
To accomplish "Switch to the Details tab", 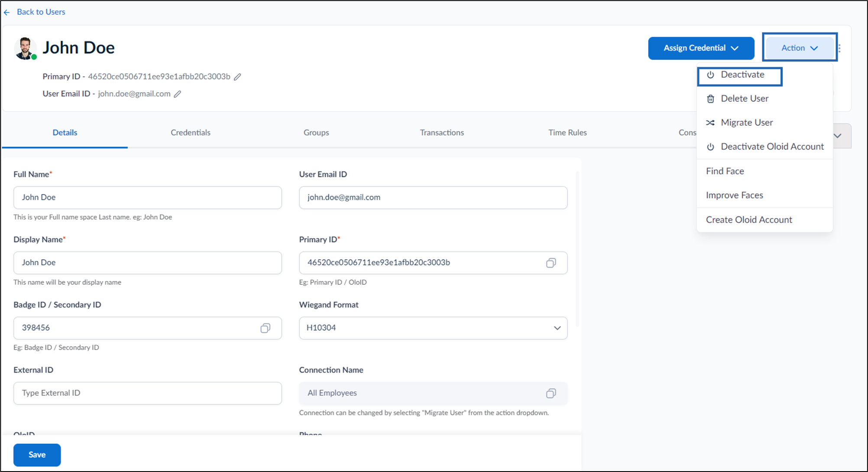I will [x=65, y=133].
